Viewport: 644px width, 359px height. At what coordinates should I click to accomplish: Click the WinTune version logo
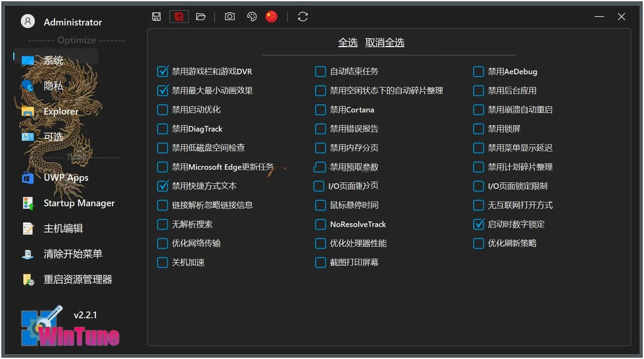click(69, 327)
